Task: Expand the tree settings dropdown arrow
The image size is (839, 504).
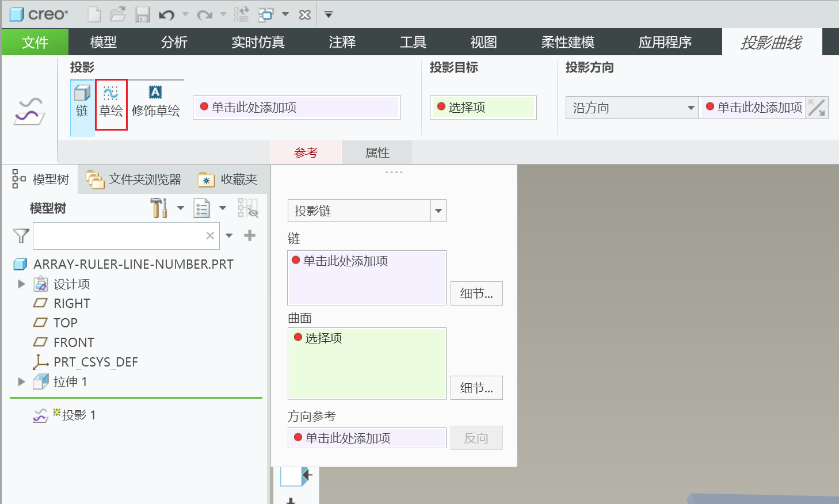Action: [181, 208]
